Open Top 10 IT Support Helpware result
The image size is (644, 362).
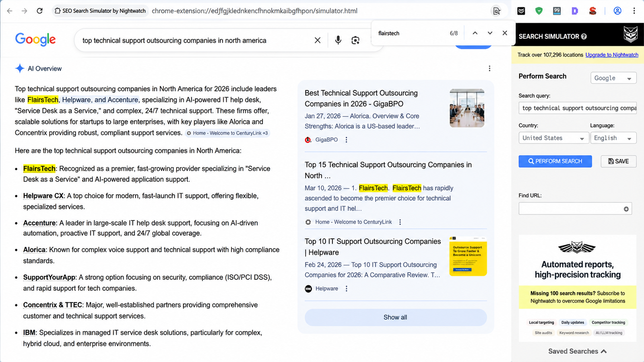[x=373, y=247]
